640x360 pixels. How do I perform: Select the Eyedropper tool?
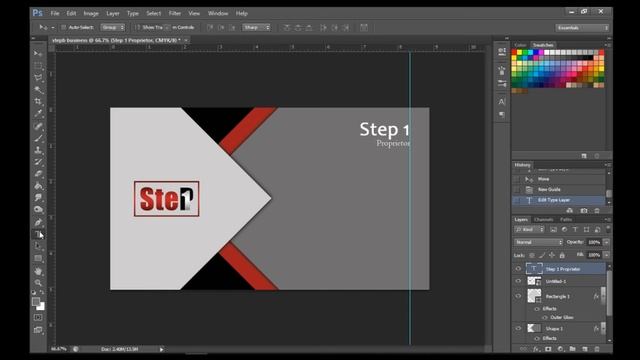pyautogui.click(x=38, y=113)
